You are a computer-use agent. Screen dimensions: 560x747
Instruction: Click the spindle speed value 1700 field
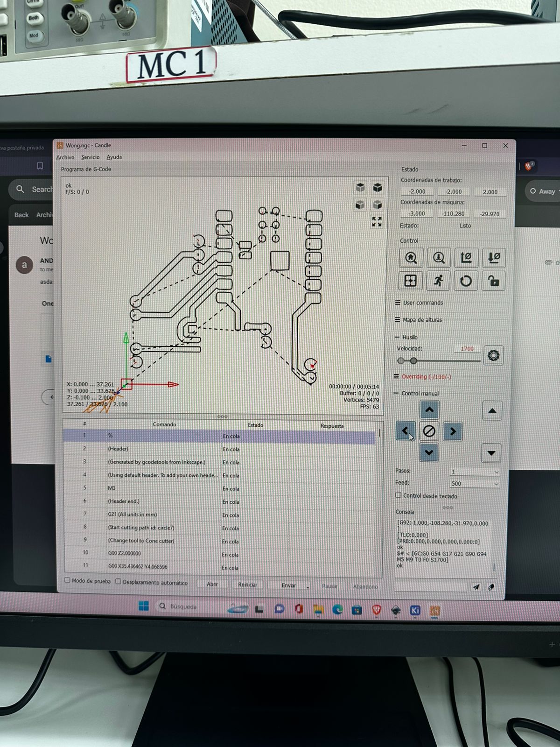pos(467,349)
